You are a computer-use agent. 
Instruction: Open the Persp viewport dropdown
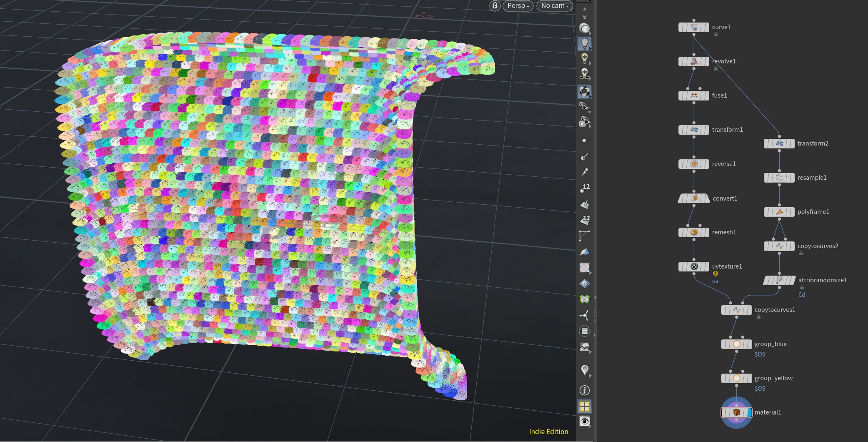[x=518, y=6]
